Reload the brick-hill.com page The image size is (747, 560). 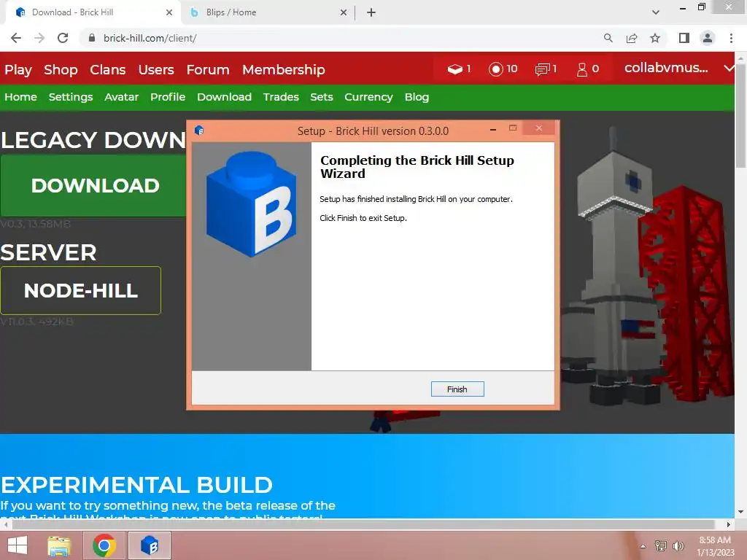click(63, 38)
